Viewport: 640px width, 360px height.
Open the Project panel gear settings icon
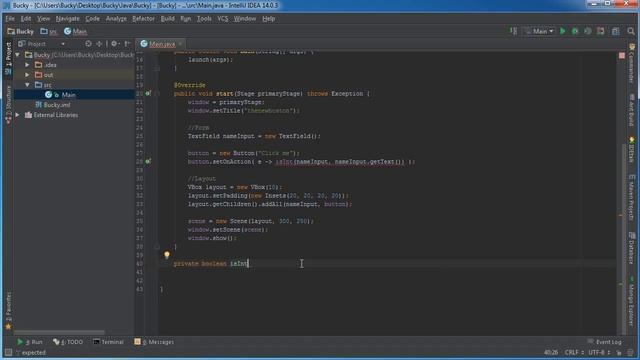click(115, 44)
